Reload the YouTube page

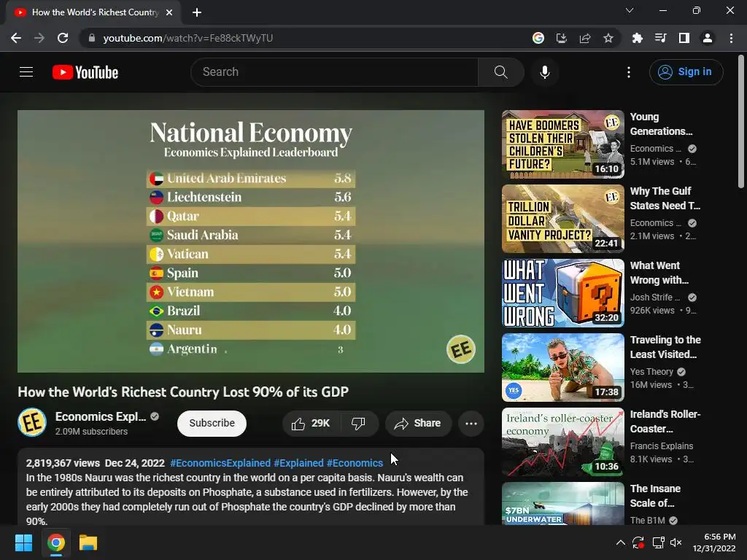tap(63, 38)
